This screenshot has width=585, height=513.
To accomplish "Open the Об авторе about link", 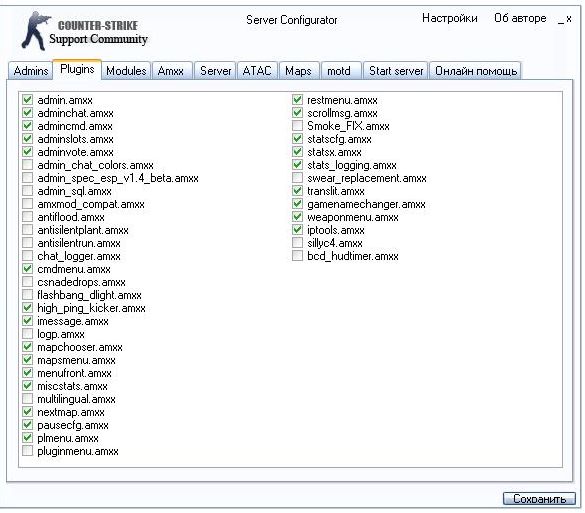I will pos(520,18).
